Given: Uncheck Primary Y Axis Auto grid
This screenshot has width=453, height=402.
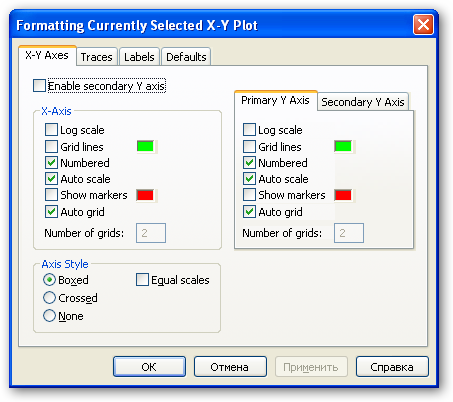Looking at the screenshot, I should (x=249, y=211).
